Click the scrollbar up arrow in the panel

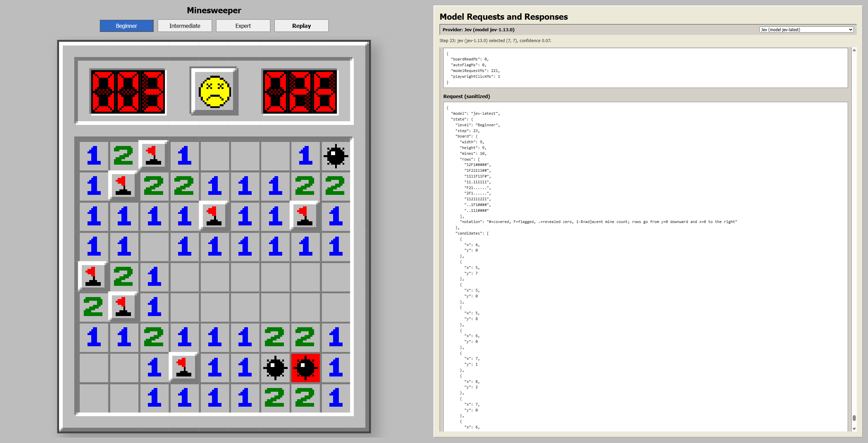tap(854, 50)
